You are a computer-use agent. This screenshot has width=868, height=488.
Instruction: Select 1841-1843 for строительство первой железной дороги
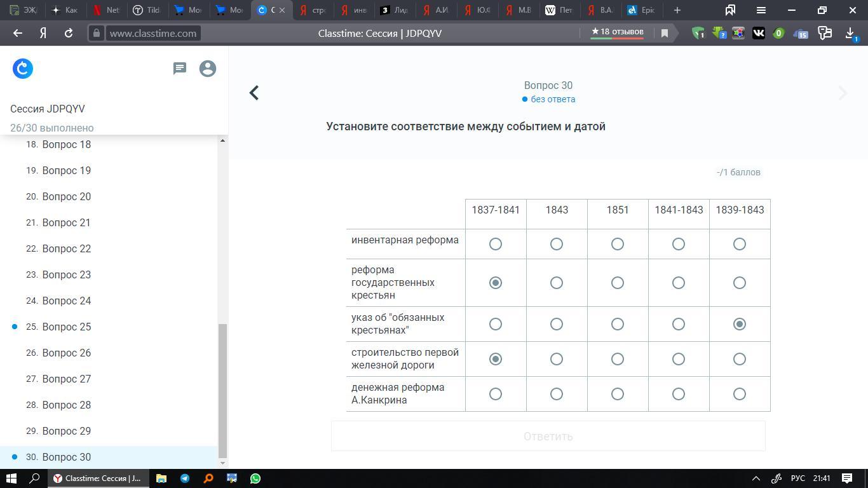click(679, 359)
